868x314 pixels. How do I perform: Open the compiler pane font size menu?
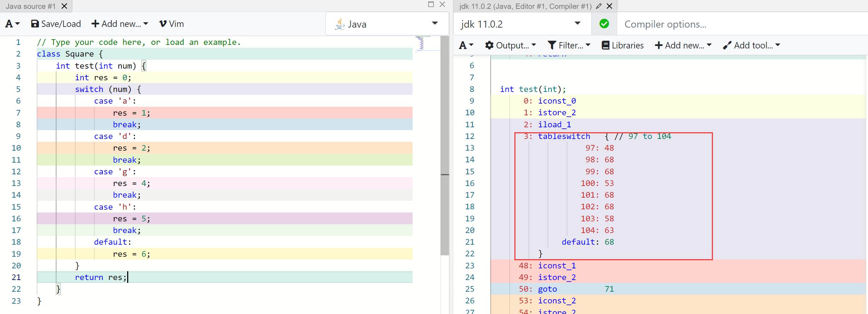coord(466,45)
